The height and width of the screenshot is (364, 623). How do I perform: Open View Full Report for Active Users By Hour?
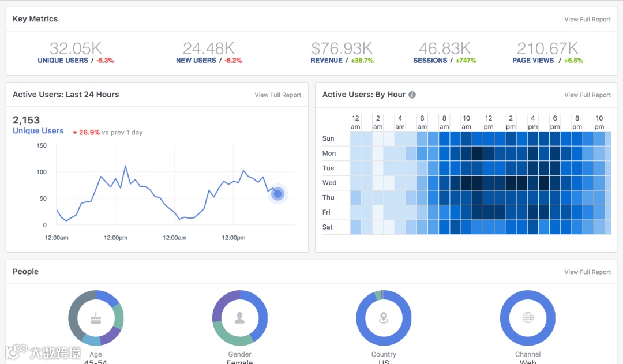(x=587, y=95)
